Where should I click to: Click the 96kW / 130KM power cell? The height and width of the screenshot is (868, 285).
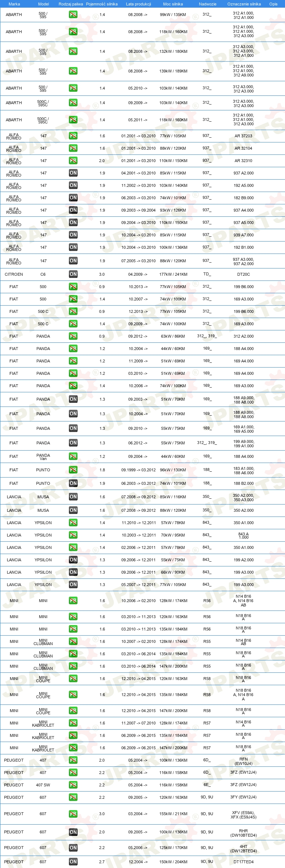(173, 470)
